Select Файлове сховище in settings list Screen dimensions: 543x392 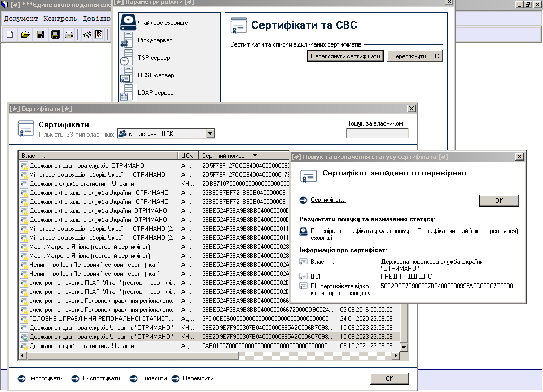(x=163, y=23)
